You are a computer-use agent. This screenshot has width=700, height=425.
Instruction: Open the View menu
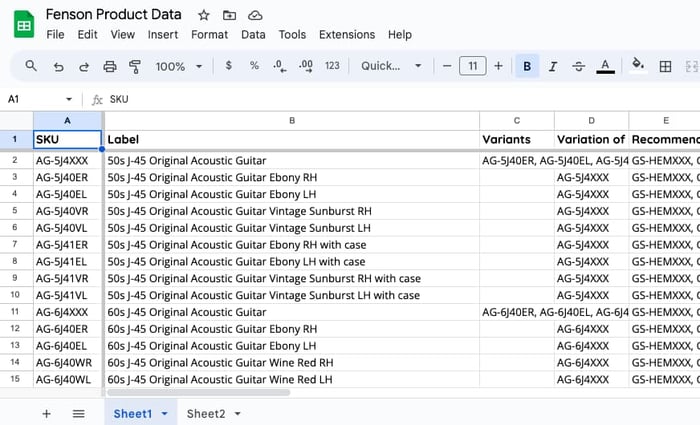122,34
